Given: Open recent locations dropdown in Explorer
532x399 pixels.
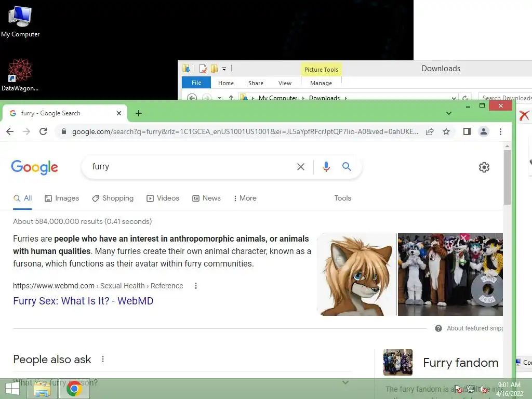Looking at the screenshot, I should [x=220, y=98].
